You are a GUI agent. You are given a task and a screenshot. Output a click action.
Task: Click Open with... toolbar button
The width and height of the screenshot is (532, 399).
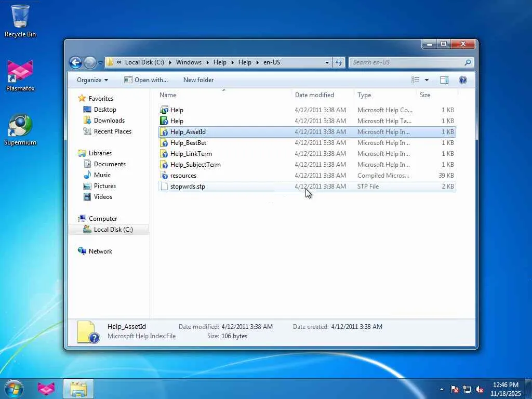(x=146, y=80)
